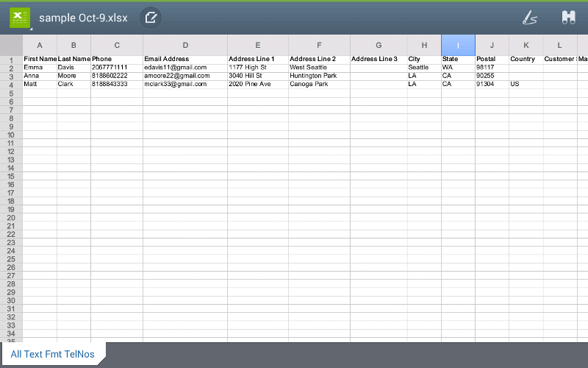
Task: Select row 10 header
Action: click(x=11, y=135)
